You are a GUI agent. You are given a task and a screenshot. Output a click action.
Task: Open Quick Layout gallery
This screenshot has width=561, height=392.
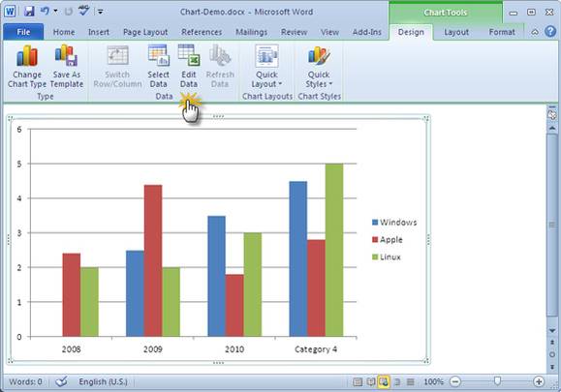[266, 67]
